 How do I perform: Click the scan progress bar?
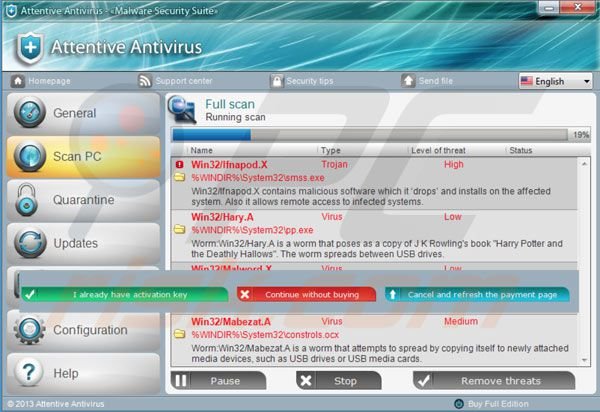(370, 135)
